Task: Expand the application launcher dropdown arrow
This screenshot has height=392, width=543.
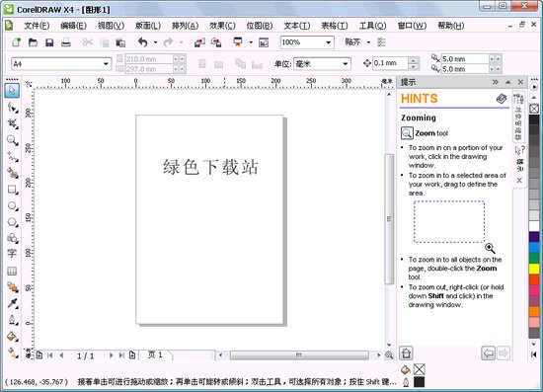Action: click(251, 42)
